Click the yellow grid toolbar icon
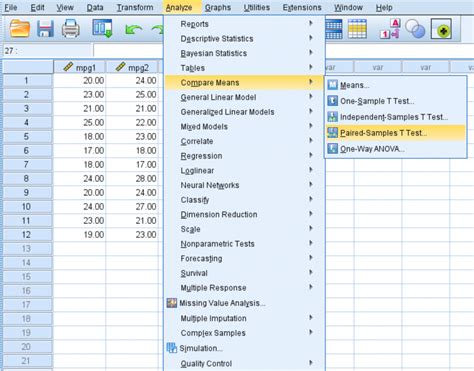474x371 pixels. (x=357, y=29)
